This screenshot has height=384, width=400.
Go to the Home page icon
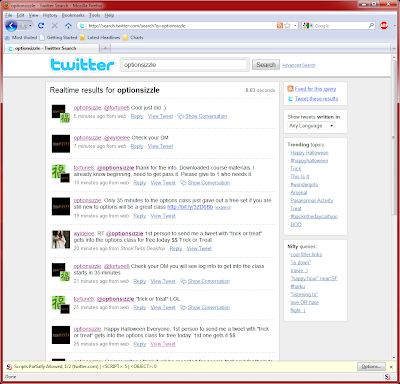[68, 26]
